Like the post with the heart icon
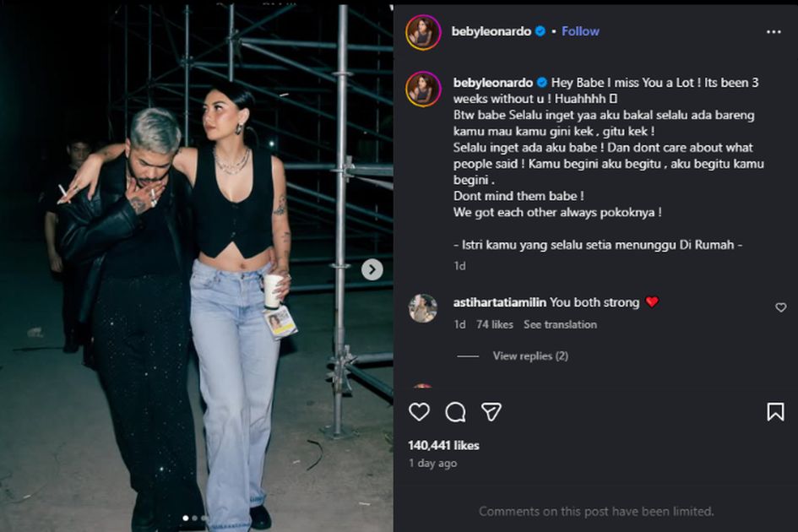The height and width of the screenshot is (532, 798). [419, 412]
